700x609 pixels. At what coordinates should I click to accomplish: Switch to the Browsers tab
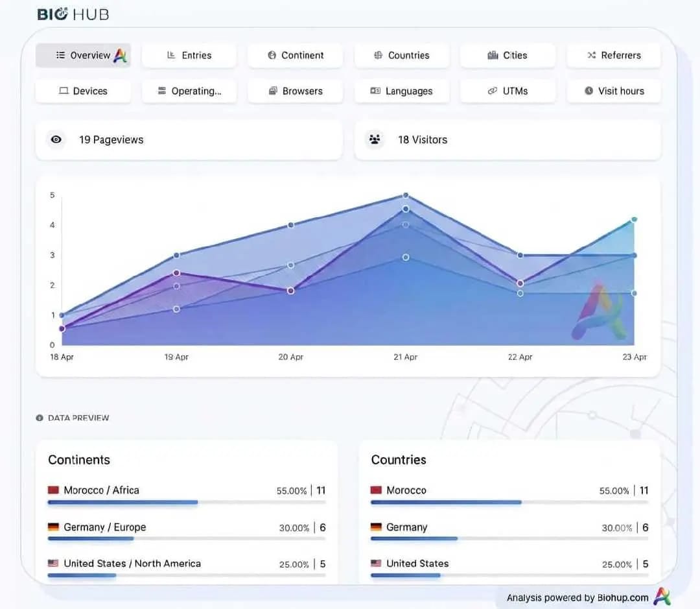point(295,91)
